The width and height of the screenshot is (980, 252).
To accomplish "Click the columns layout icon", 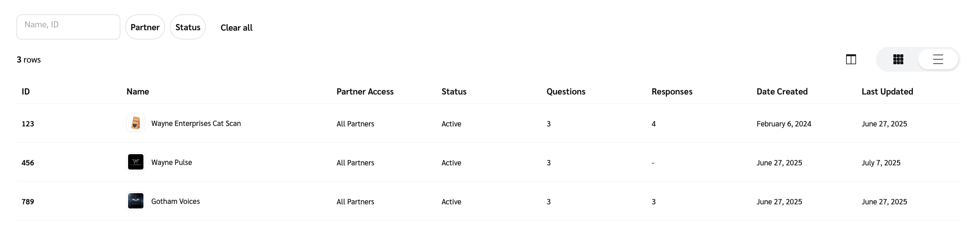I will (x=851, y=60).
